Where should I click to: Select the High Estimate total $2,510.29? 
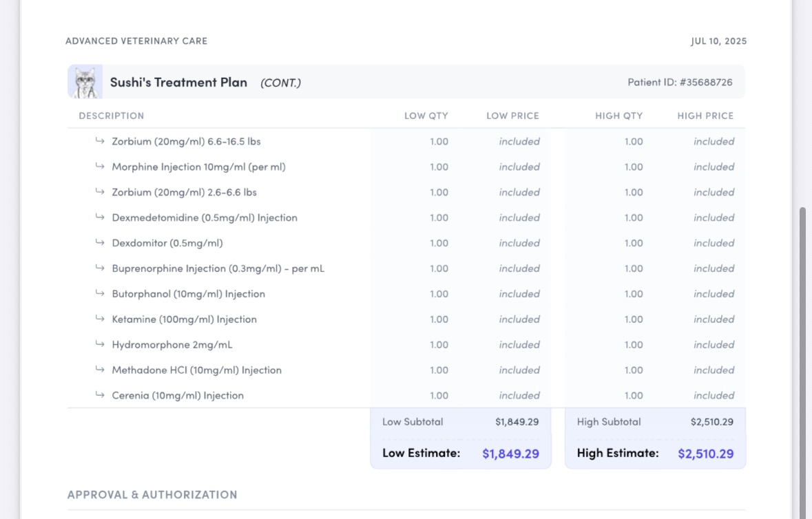[x=706, y=454]
